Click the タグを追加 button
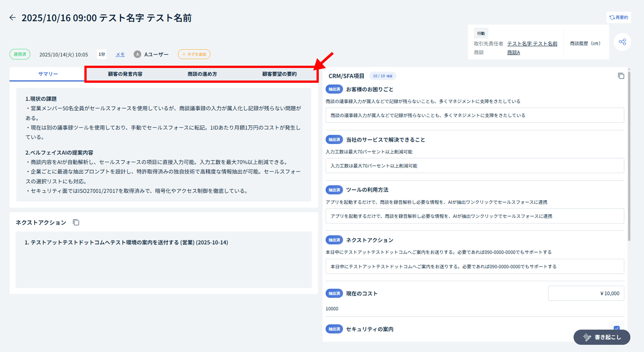644x352 pixels. (194, 54)
